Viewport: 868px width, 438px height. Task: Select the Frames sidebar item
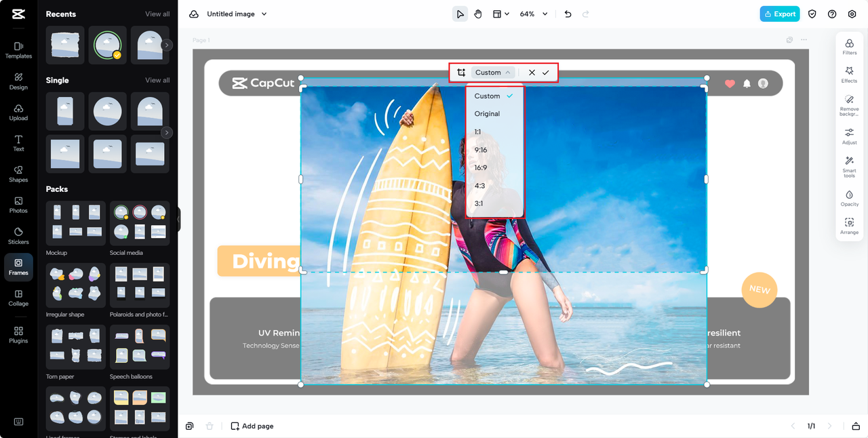click(x=18, y=267)
